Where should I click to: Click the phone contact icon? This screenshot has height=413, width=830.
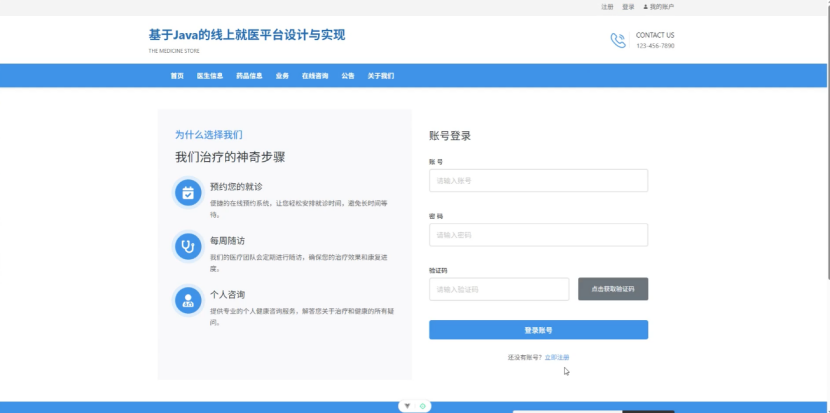click(x=618, y=40)
